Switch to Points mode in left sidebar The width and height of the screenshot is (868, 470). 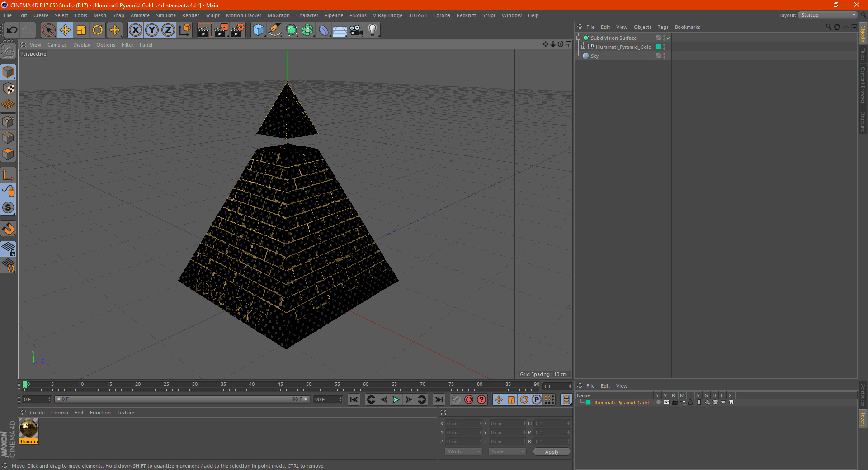click(8, 122)
